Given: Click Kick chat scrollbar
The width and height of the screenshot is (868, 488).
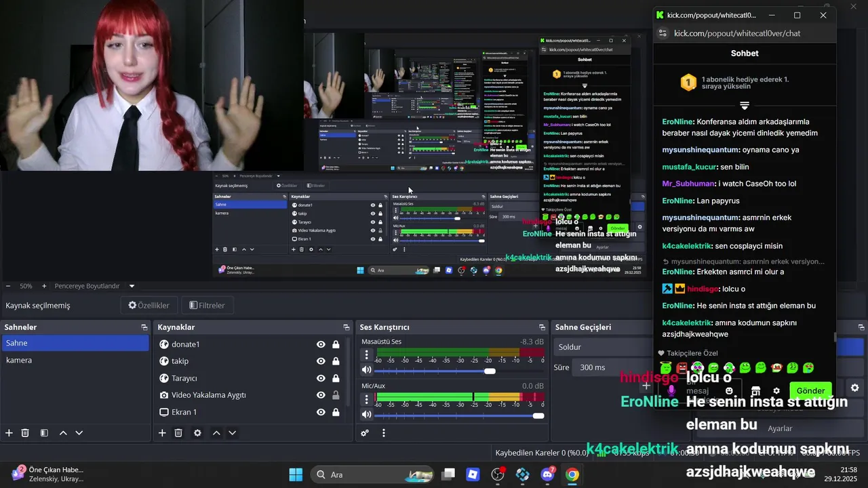Looking at the screenshot, I should (835, 337).
